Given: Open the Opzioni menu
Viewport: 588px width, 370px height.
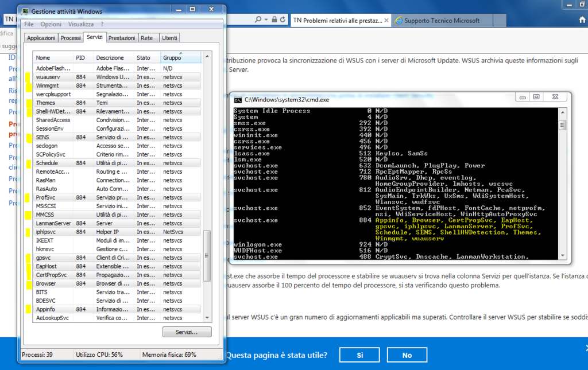Looking at the screenshot, I should 51,24.
